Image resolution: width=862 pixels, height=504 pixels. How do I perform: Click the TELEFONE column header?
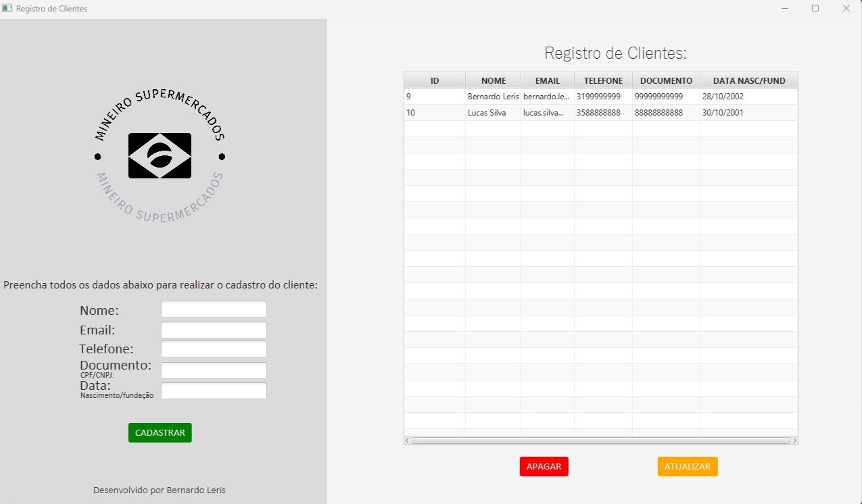[x=603, y=80]
